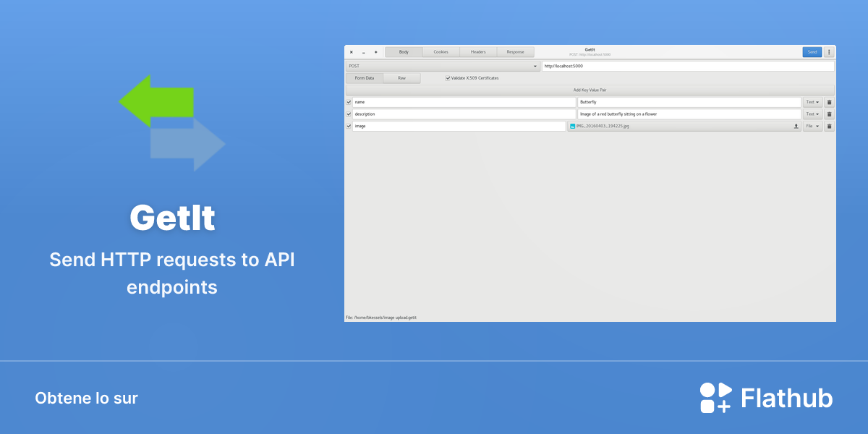Screen dimensions: 868x434
Task: Click the Send button
Action: pos(812,52)
